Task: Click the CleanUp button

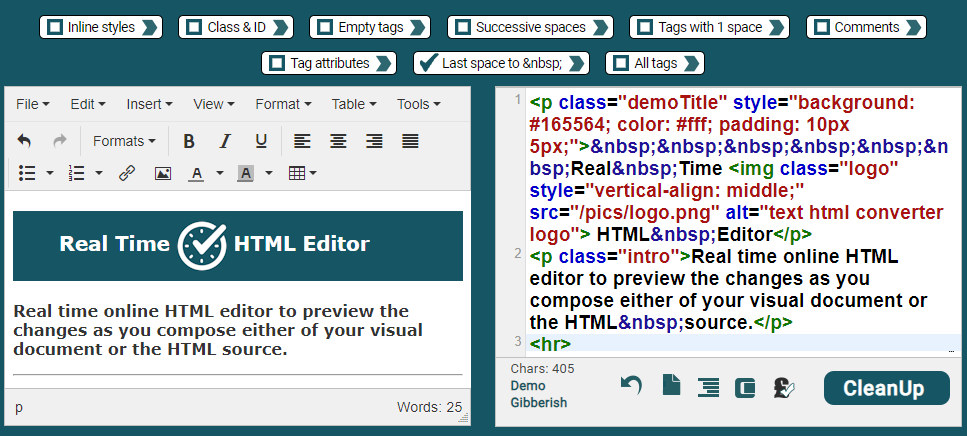Action: pos(887,388)
